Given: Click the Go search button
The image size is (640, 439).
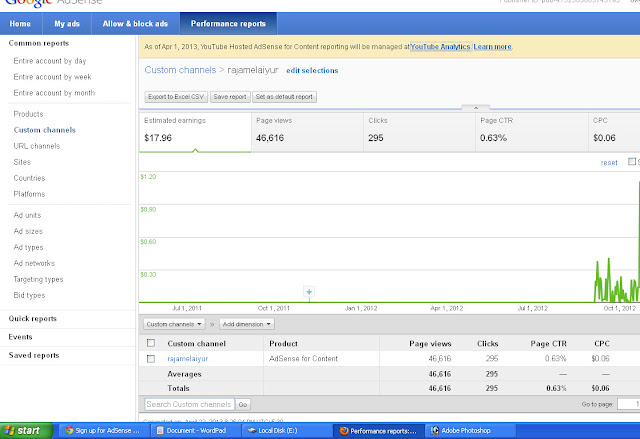Looking at the screenshot, I should click(x=243, y=404).
